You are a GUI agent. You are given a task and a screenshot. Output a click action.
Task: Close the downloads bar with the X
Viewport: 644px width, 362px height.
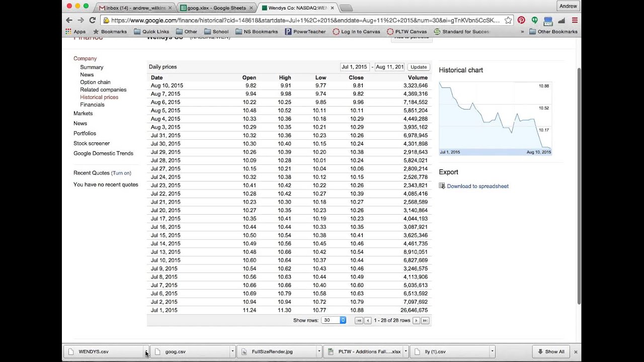point(576,352)
